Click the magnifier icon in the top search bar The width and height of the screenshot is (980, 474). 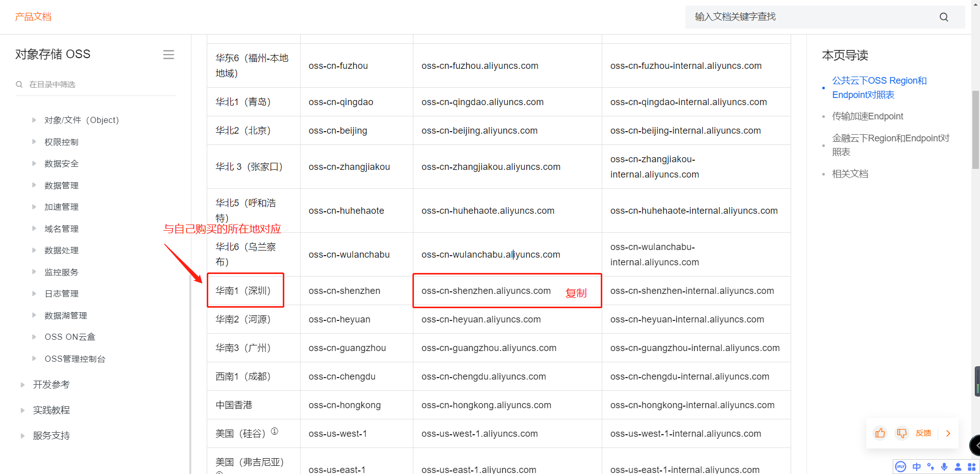pyautogui.click(x=944, y=17)
